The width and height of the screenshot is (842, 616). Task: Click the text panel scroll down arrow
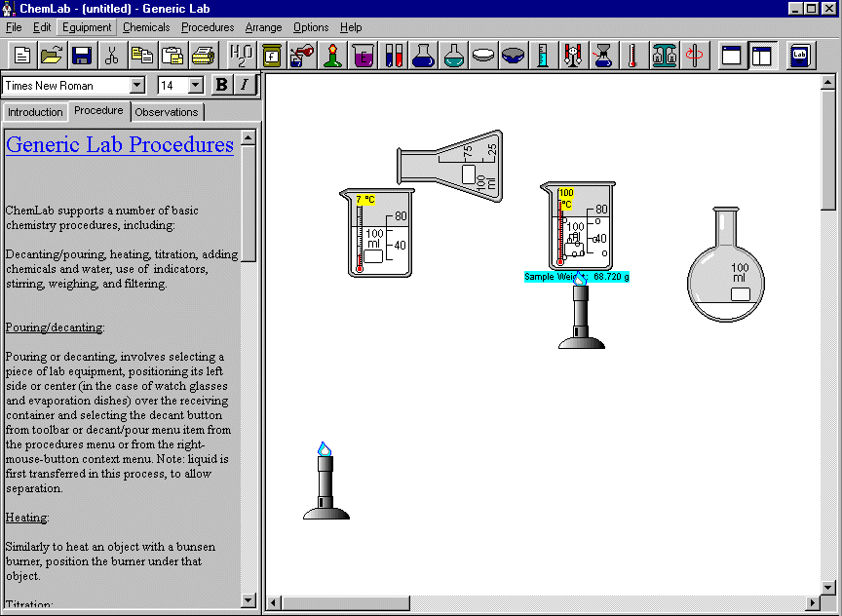tap(249, 600)
